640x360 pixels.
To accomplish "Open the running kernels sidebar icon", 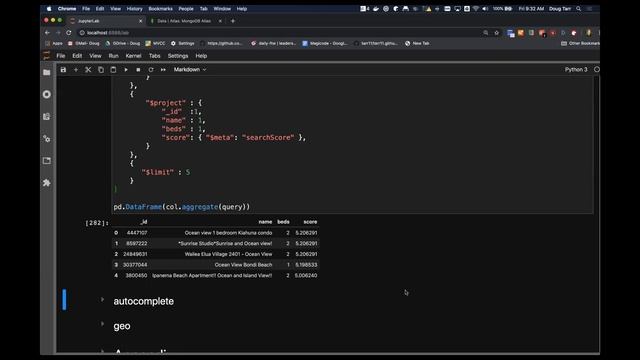I will pos(47,94).
